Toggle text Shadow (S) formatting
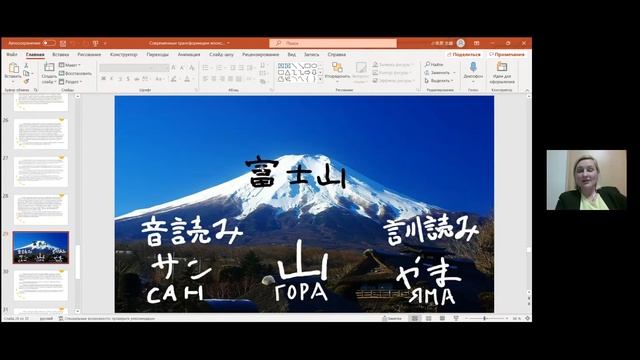This screenshot has height=360, width=640. click(128, 79)
